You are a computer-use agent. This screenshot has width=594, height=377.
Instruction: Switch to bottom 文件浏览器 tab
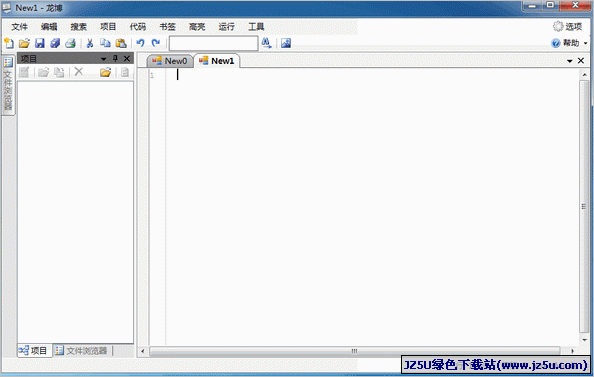coord(81,350)
